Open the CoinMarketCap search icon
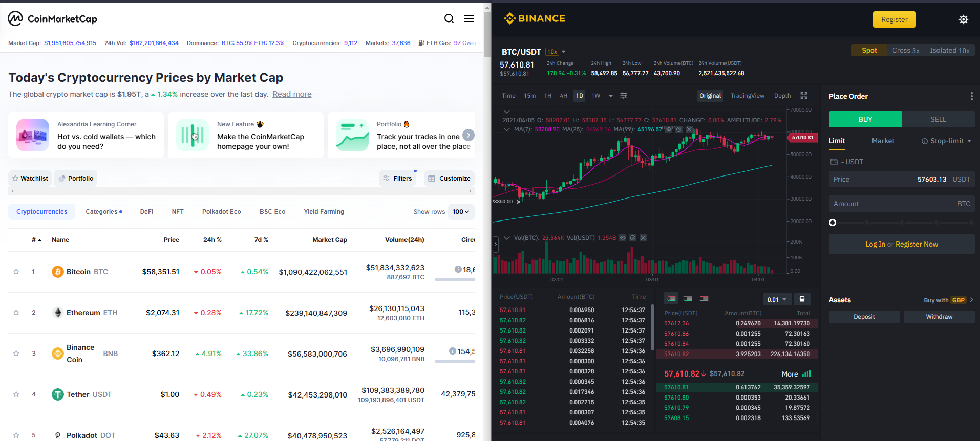Screen dimensions: 980x441 449,19
